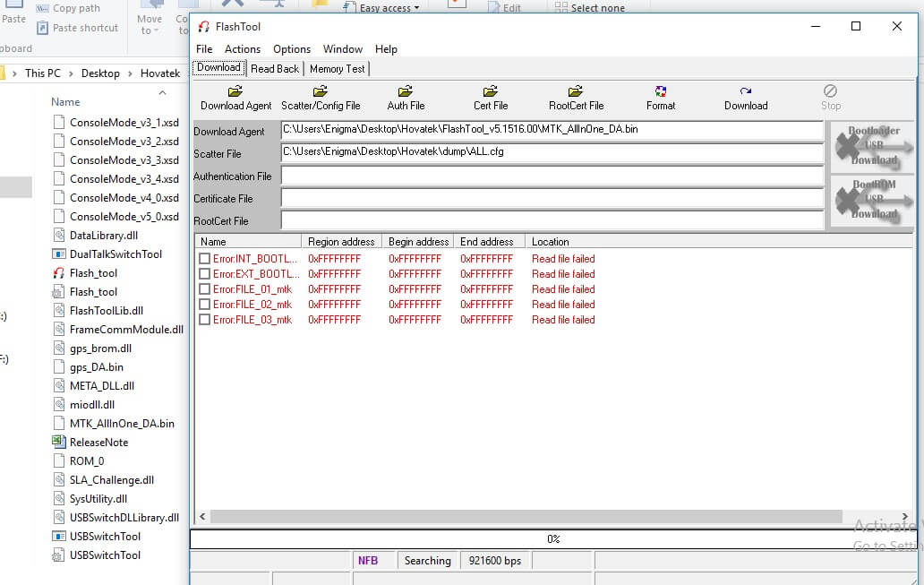Switch to the Read Back tab
The width and height of the screenshot is (924, 585).
275,68
